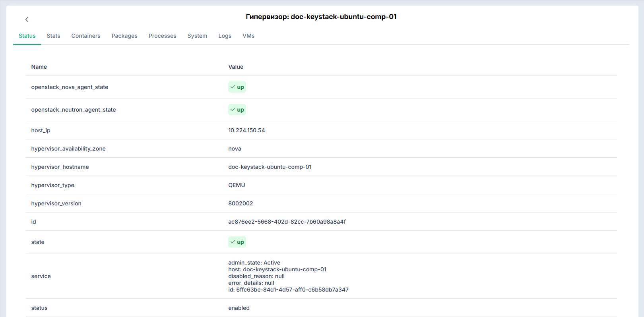Click the Value column header

(x=236, y=67)
